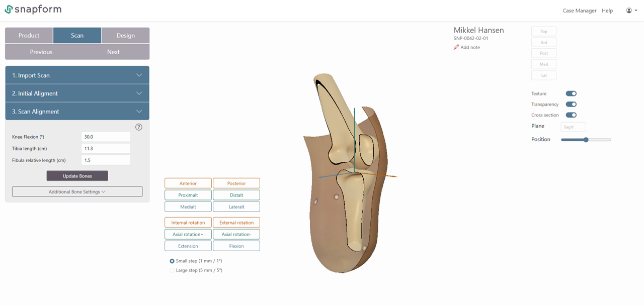Click the Add note link

(470, 47)
